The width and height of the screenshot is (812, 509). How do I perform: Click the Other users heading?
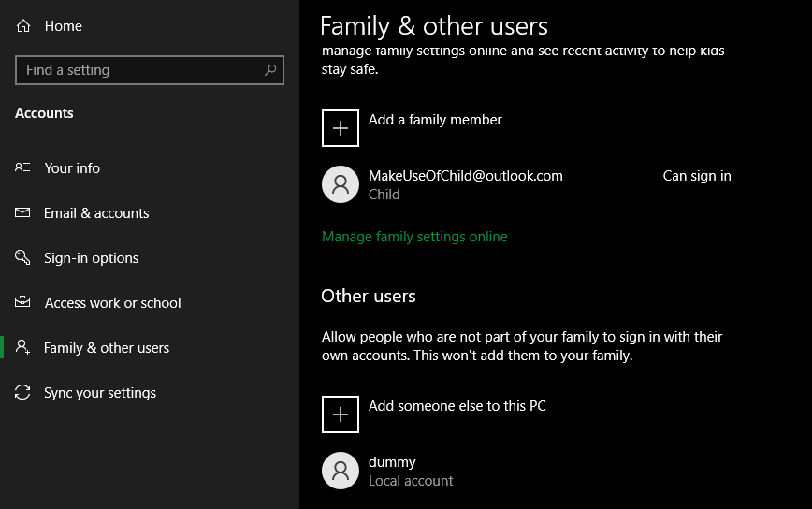[369, 297]
